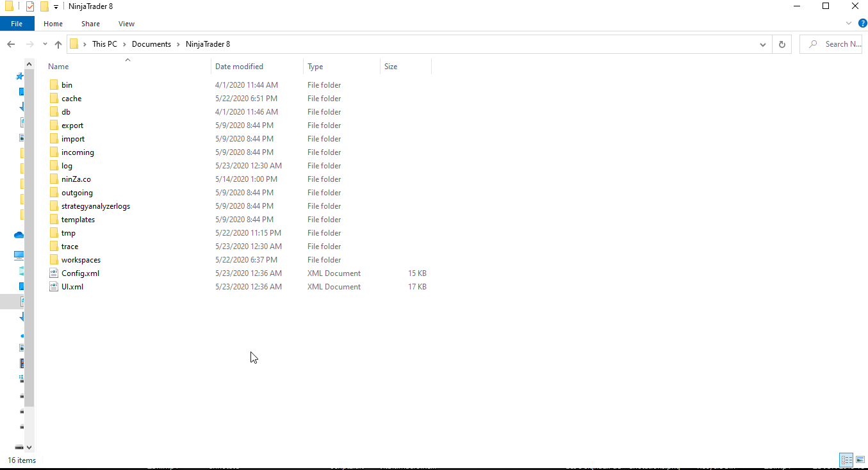Image resolution: width=868 pixels, height=470 pixels.
Task: Expand the ribbon with the chevron
Action: [x=849, y=23]
